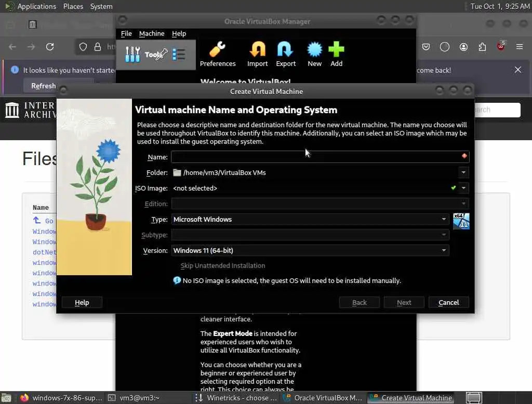Click the Internet Archive search box
Image resolution: width=532 pixels, height=404 pixels.
pos(497,110)
